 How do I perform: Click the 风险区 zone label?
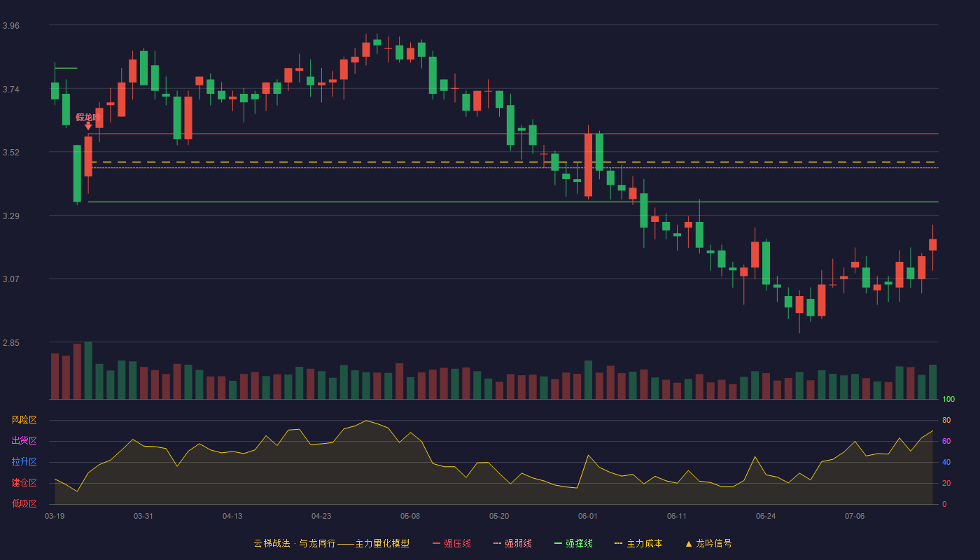pos(24,420)
